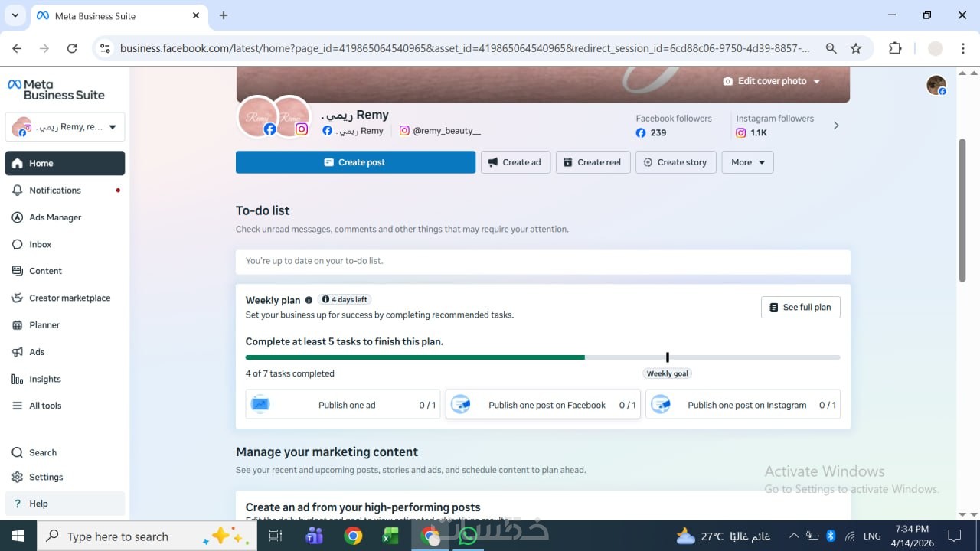This screenshot has width=980, height=551.
Task: Click the Create reel button
Action: (x=593, y=162)
